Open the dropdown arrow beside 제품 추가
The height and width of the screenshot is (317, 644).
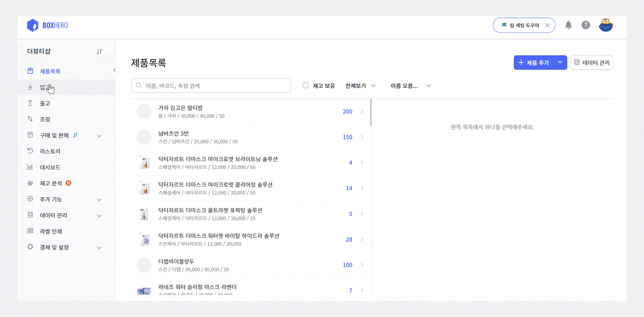pyautogui.click(x=560, y=62)
